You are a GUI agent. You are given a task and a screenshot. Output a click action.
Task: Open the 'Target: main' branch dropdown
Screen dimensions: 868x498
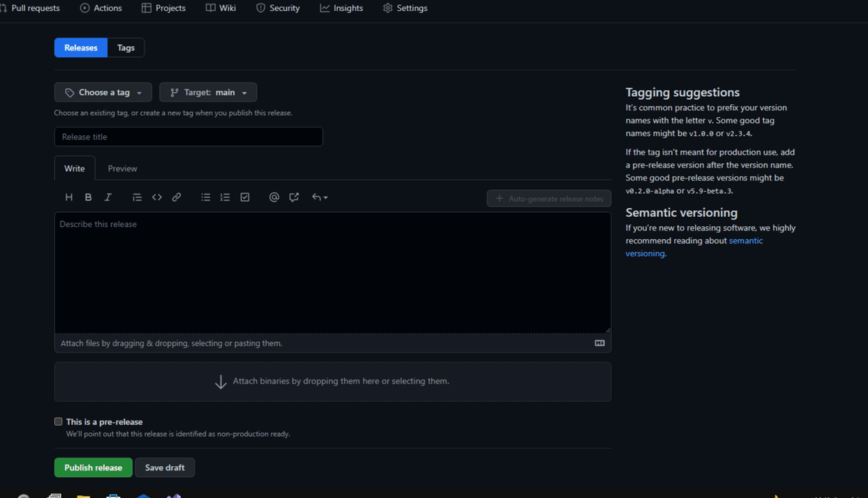(x=208, y=93)
